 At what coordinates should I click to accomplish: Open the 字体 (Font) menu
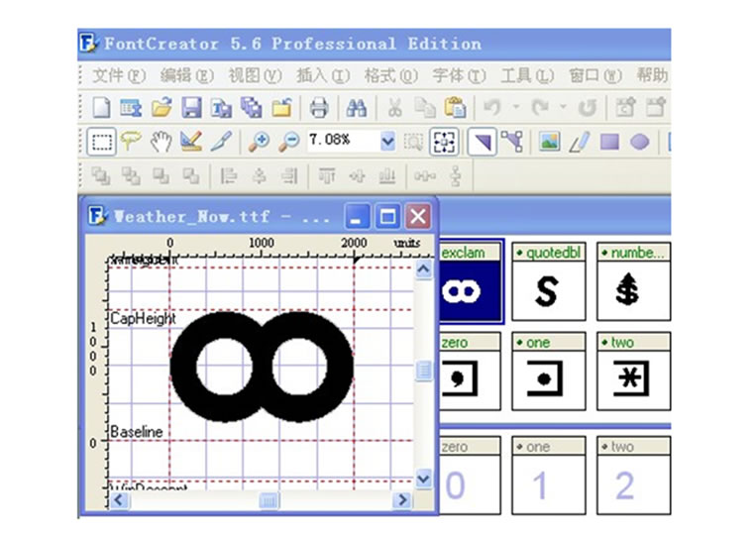point(459,75)
